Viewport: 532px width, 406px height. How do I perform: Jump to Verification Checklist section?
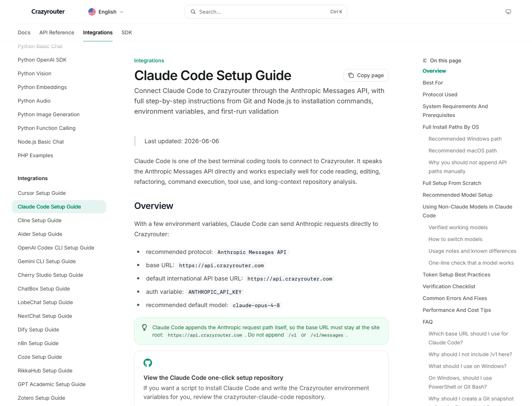pos(449,286)
